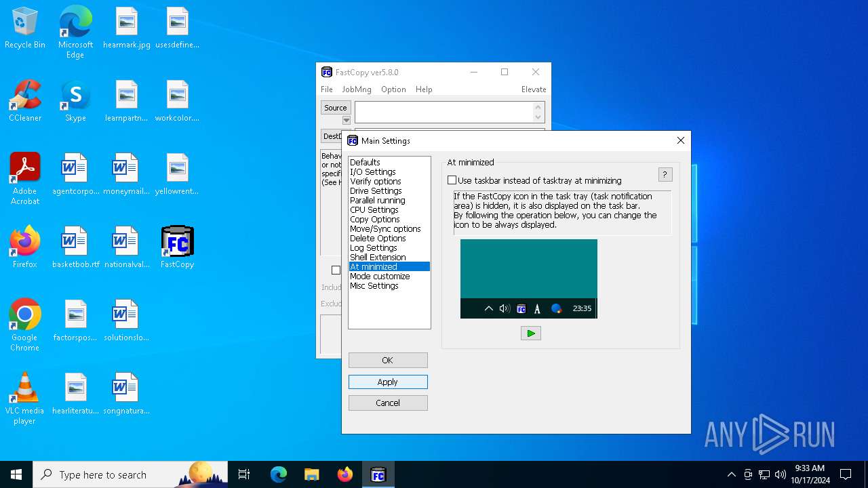Viewport: 868px width, 488px height.
Task: Open the File menu in FastCopy
Action: point(327,89)
